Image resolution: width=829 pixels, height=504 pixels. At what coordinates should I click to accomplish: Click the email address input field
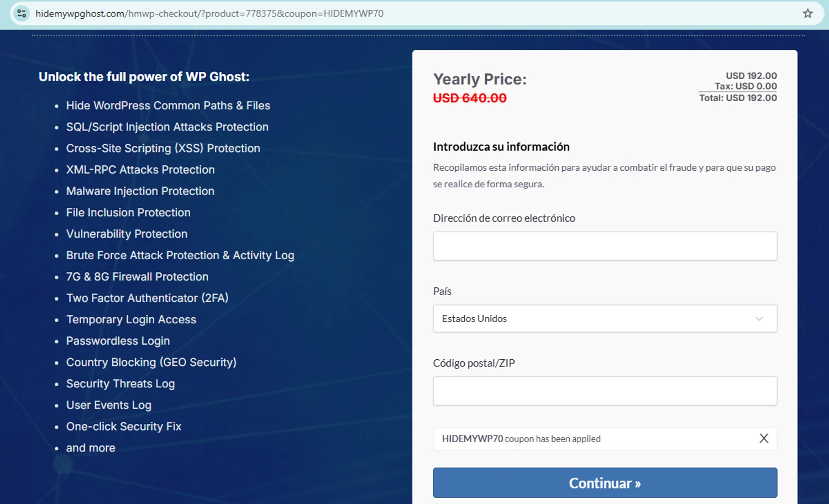coord(605,246)
